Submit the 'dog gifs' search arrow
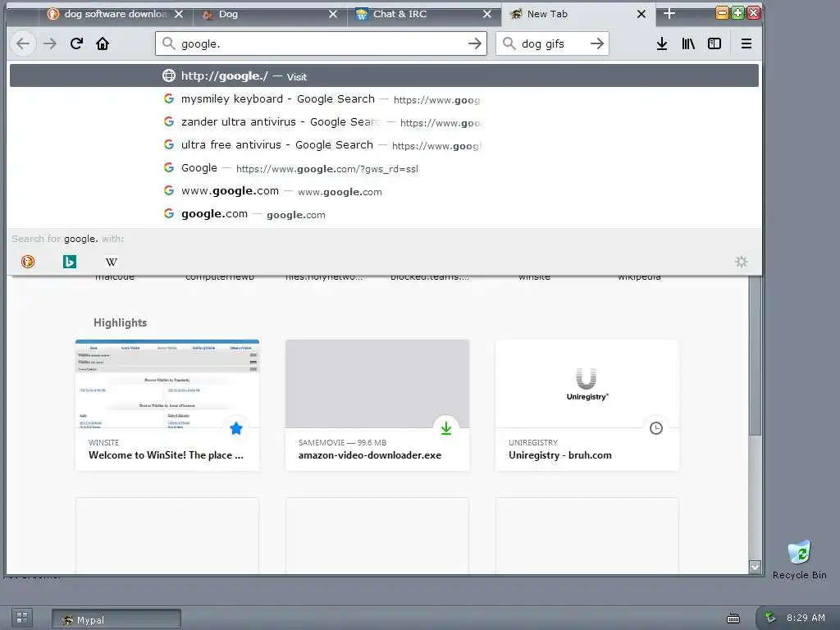This screenshot has width=840, height=630. (597, 44)
